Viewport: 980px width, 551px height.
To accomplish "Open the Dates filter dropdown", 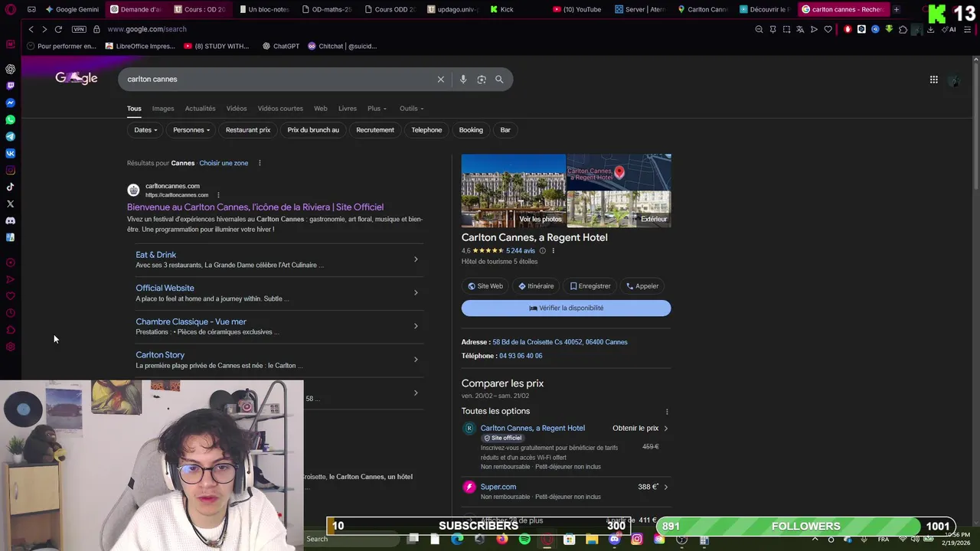I will pyautogui.click(x=145, y=130).
